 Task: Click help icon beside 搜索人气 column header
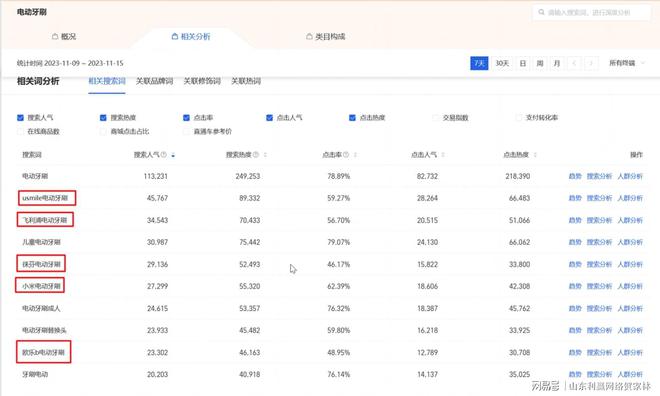tap(164, 154)
